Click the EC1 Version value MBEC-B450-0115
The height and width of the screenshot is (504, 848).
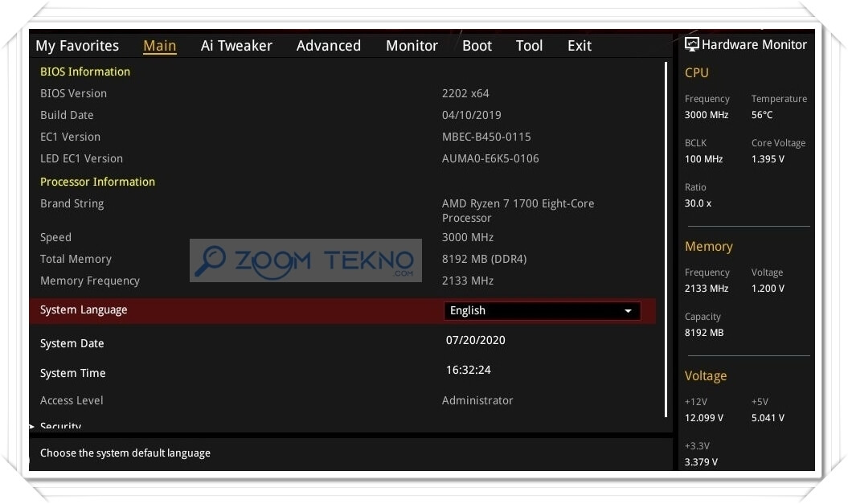click(x=486, y=137)
